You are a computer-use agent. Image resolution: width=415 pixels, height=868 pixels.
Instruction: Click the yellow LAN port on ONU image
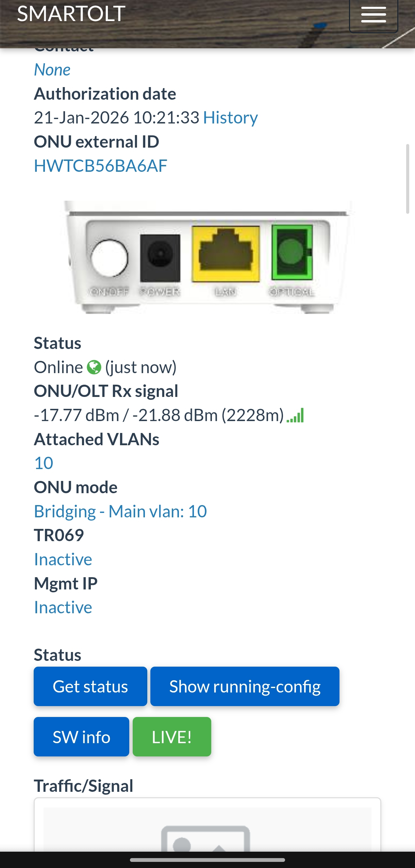point(226,254)
